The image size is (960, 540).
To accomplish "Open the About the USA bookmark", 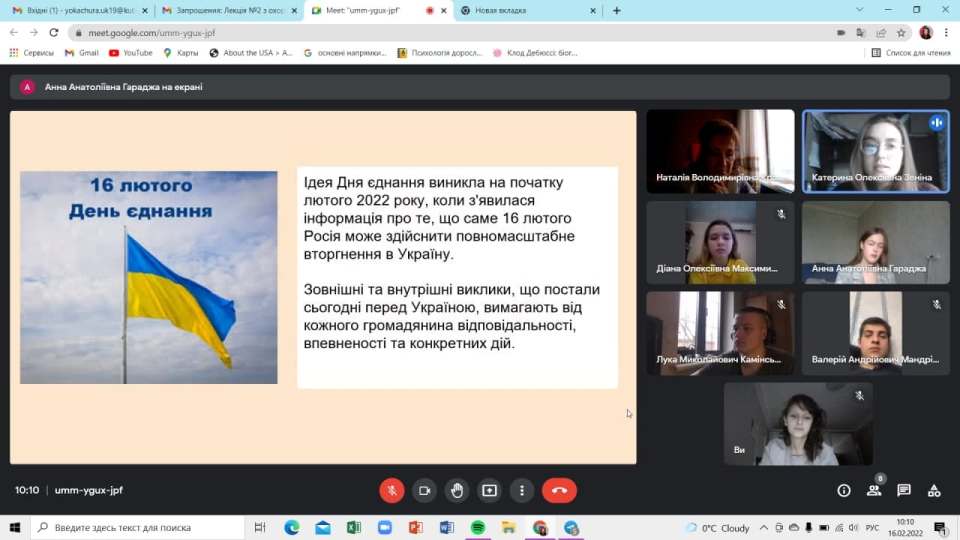I will pyautogui.click(x=251, y=53).
